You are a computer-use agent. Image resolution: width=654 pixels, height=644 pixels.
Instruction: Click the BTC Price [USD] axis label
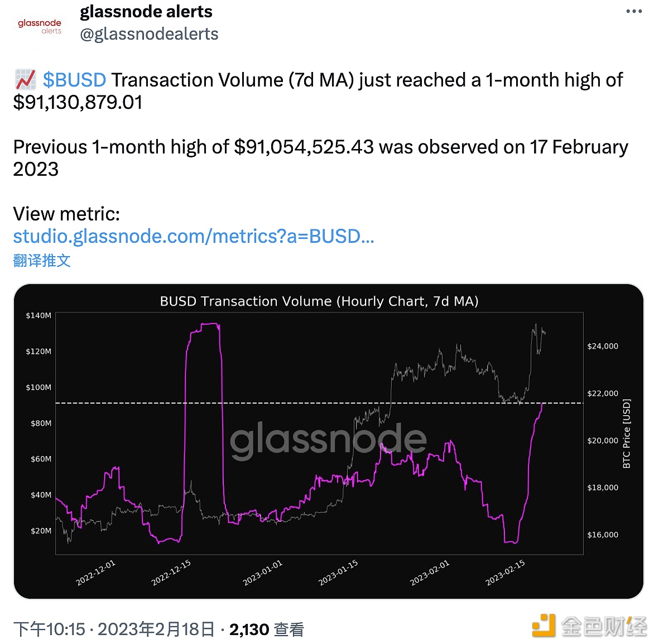point(626,433)
